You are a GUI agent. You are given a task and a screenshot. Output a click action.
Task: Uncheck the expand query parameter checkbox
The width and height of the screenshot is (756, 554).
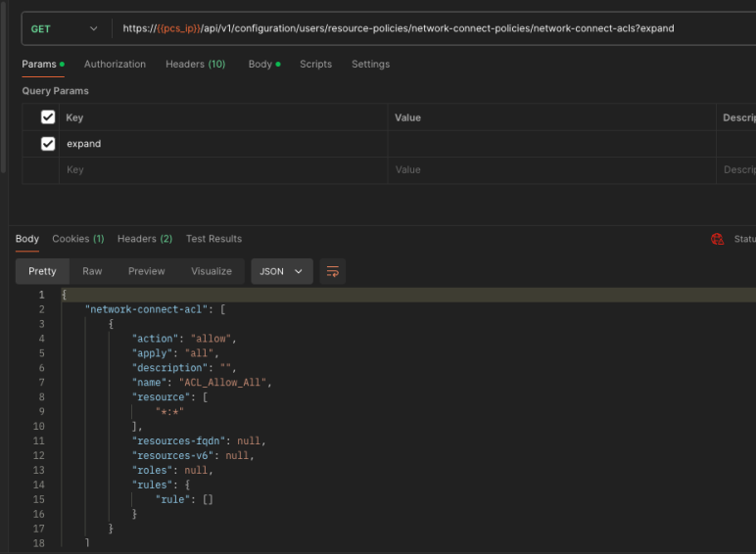[x=48, y=144]
